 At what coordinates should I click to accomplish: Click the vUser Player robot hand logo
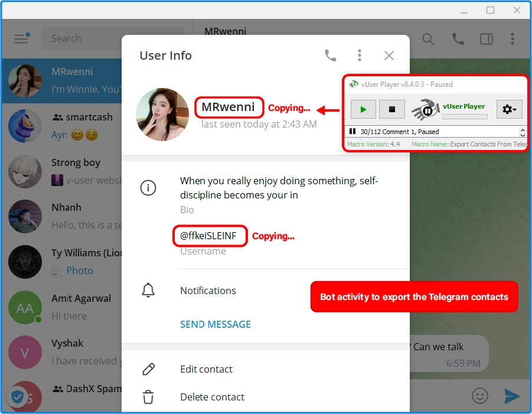(x=425, y=109)
